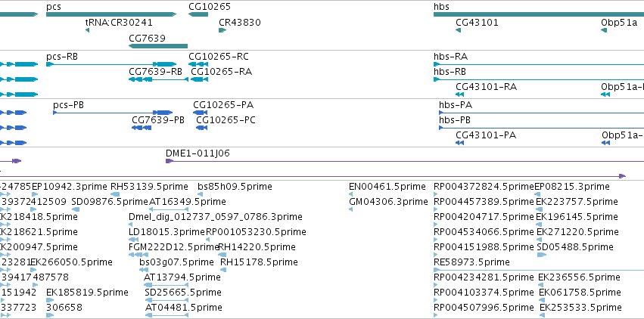The height and width of the screenshot is (319, 644).
Task: Click the teal pcs gene bar
Action: (x=114, y=14)
